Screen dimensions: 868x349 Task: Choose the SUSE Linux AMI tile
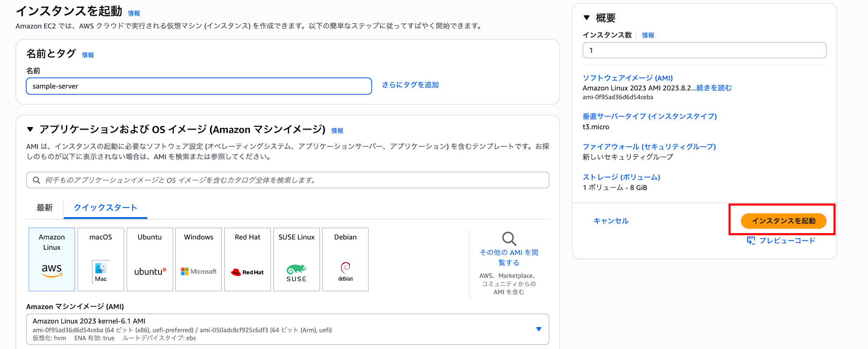tap(296, 259)
